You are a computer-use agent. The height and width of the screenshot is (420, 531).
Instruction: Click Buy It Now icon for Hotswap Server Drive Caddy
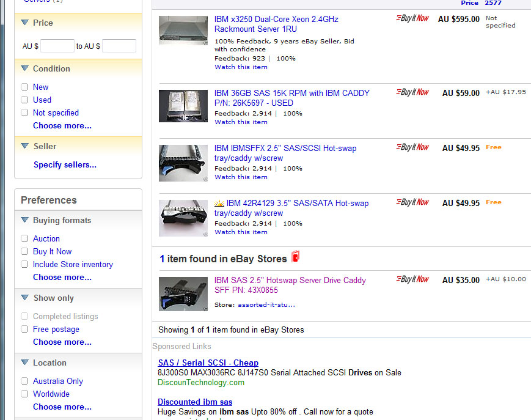tap(412, 279)
